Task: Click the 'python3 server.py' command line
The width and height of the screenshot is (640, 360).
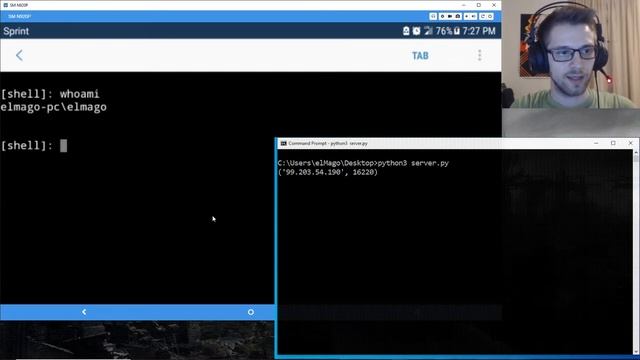Action: click(x=363, y=163)
